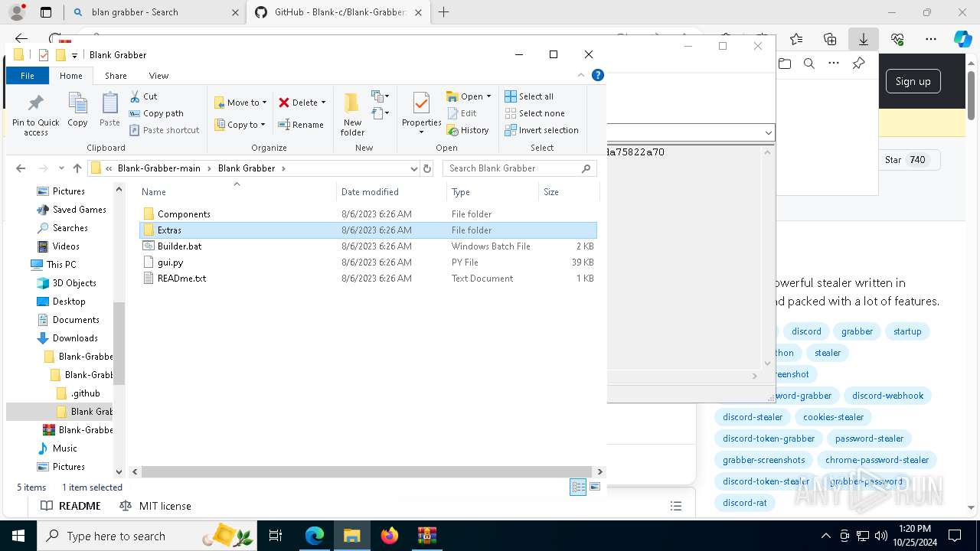
Task: Switch to the View ribbon tab
Action: tap(158, 76)
